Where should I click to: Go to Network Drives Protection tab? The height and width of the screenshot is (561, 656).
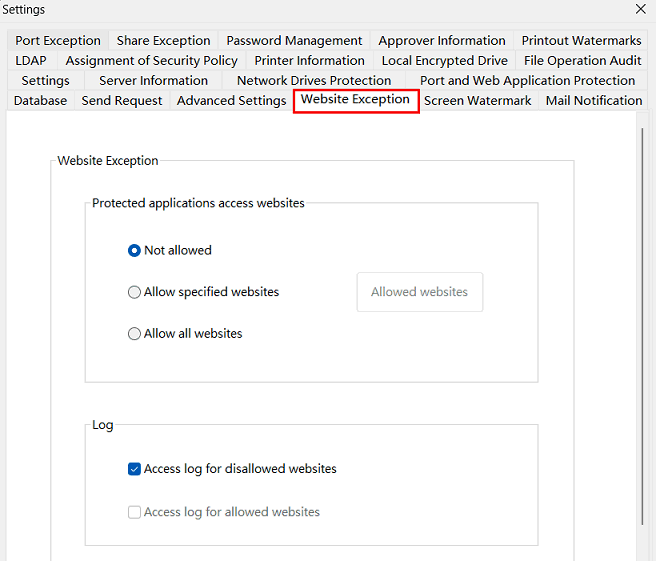[313, 81]
